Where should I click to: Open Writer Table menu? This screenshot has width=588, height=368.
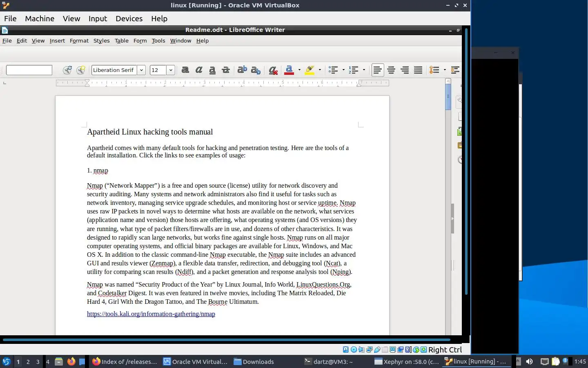(122, 40)
